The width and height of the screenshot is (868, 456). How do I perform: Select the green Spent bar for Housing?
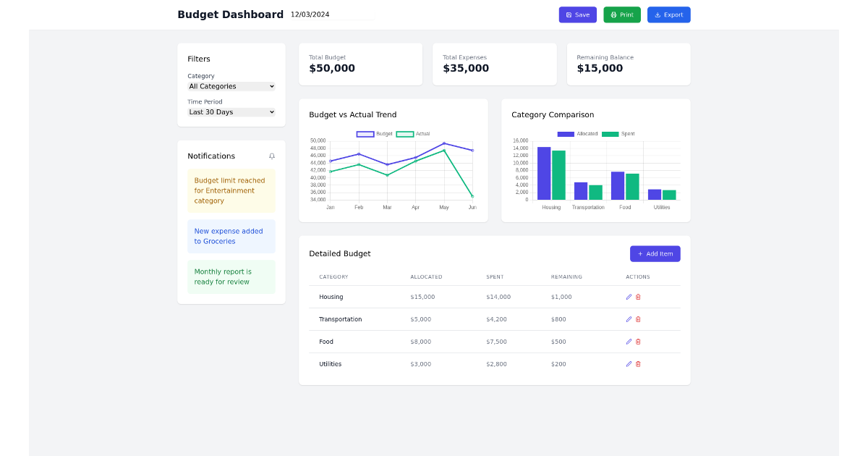point(559,174)
